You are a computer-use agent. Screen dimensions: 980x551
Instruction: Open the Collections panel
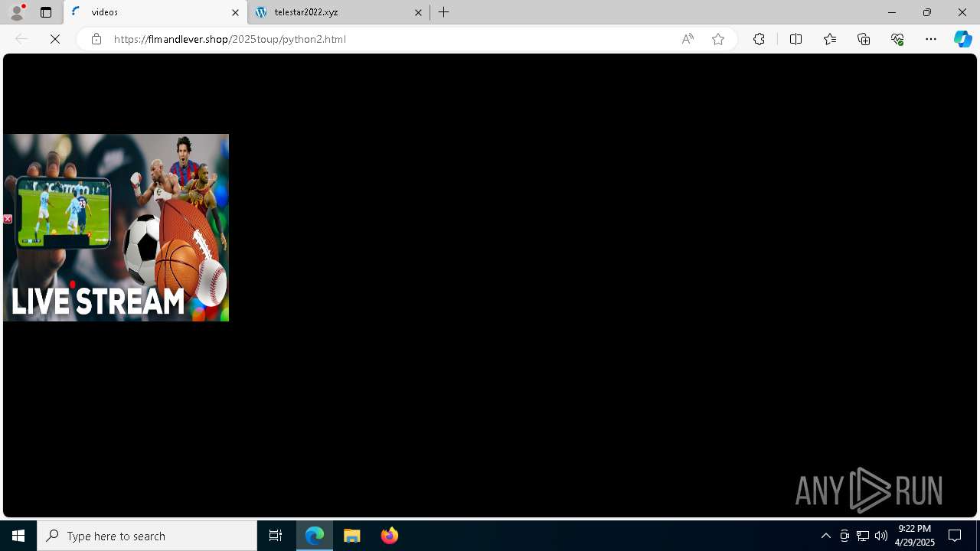click(x=864, y=39)
